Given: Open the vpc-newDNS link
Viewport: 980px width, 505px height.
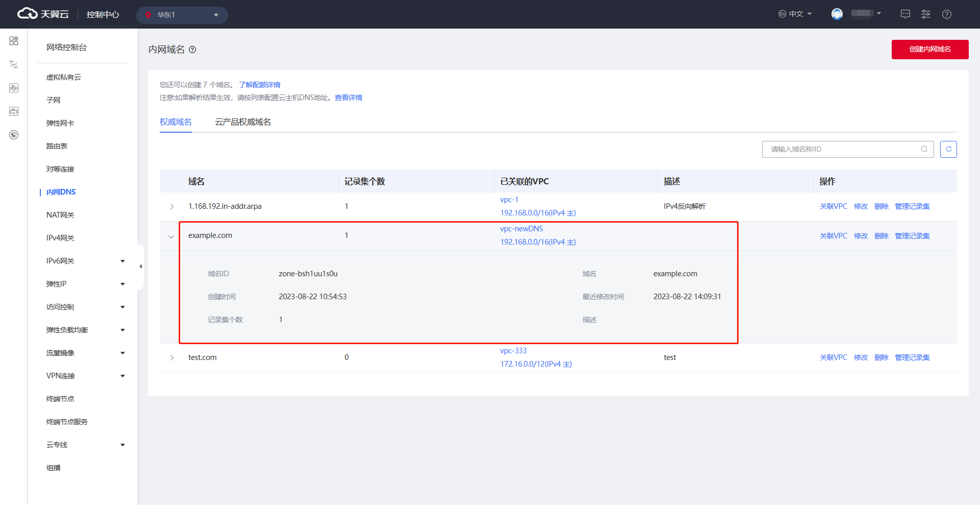Looking at the screenshot, I should 521,229.
